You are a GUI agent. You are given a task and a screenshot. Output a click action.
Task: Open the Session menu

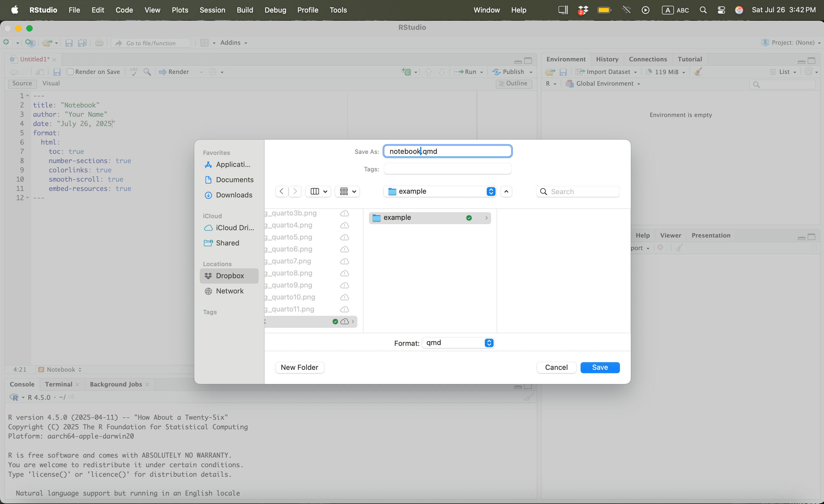[x=212, y=10]
